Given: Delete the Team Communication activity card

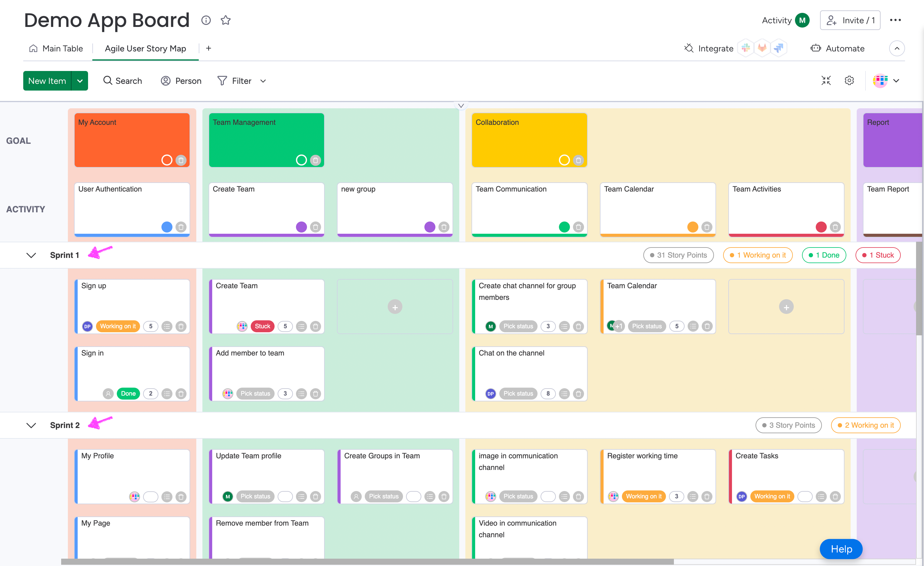Looking at the screenshot, I should (x=578, y=227).
